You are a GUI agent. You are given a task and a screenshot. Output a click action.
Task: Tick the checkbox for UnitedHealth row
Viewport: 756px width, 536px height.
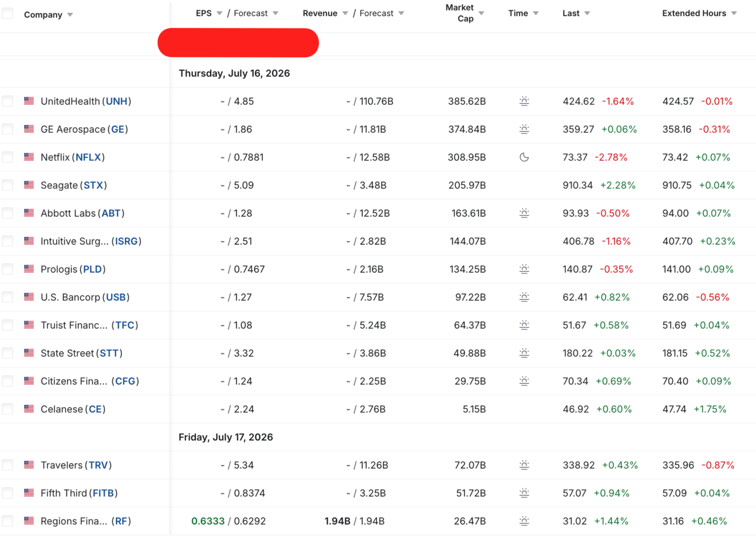tap(7, 101)
